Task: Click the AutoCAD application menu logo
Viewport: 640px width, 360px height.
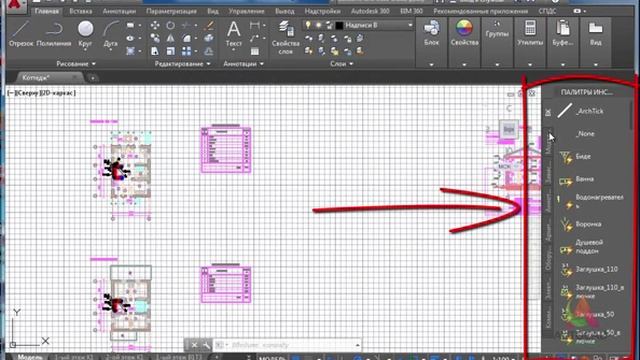Action: [x=16, y=6]
